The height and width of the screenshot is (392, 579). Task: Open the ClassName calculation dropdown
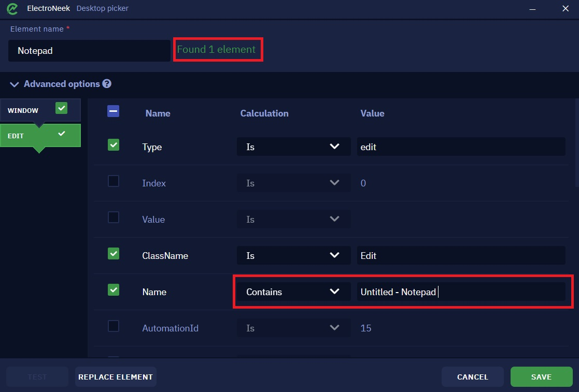(x=293, y=256)
